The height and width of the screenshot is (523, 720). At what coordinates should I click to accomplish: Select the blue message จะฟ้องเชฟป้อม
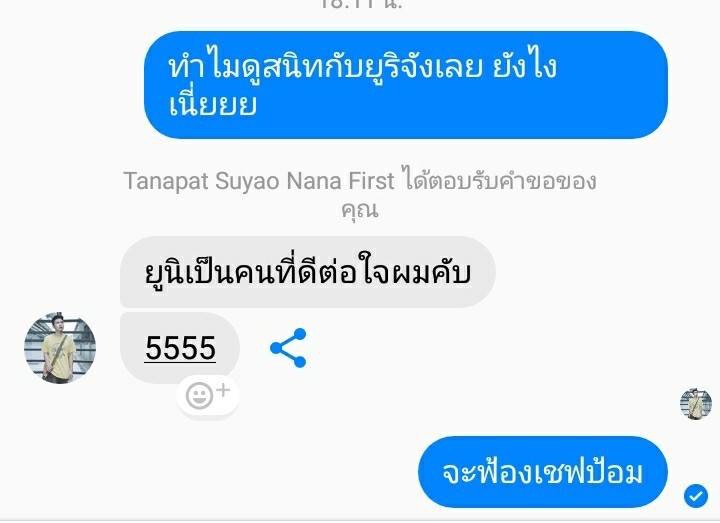(x=542, y=472)
